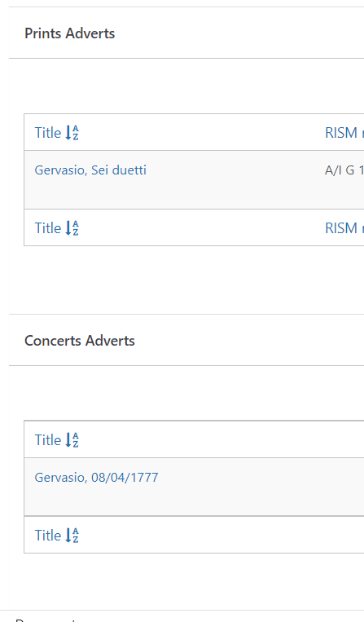Click the A-Z sort icon in Concerts Adverts header row
Image resolution: width=364 pixels, height=622 pixels.
pyautogui.click(x=72, y=440)
